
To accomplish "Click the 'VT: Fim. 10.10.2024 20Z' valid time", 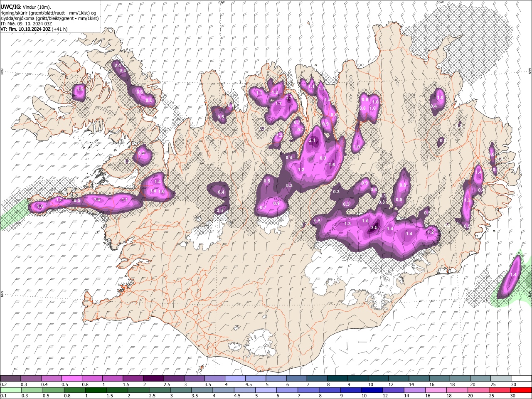I will pos(25,29).
